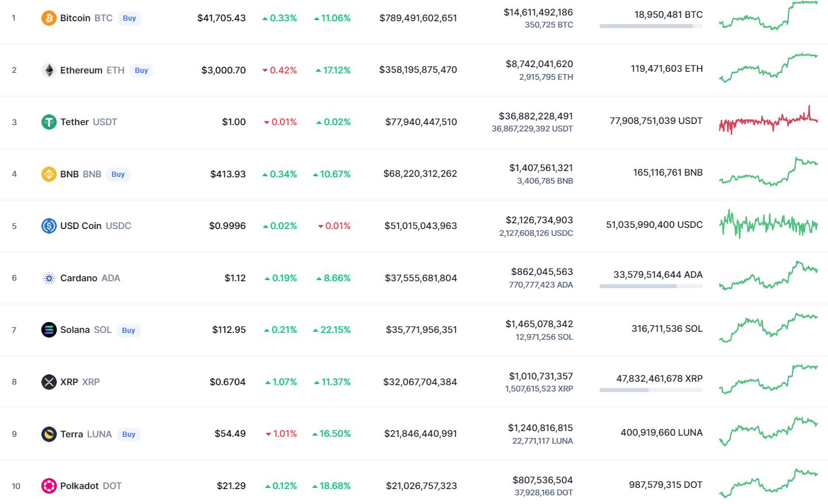
Task: Click the Bitcoin coin logo icon
Action: [49, 18]
